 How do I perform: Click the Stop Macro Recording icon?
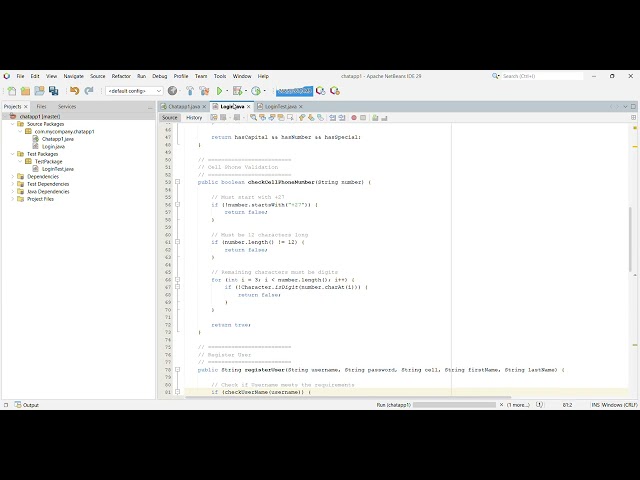(363, 118)
